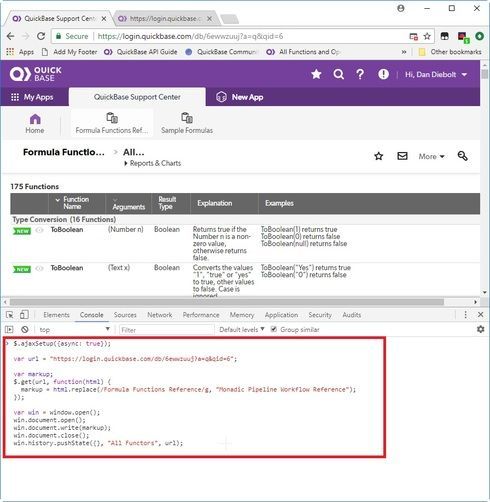The height and width of the screenshot is (502, 490).
Task: Open favorites via the white star in the purple header
Action: coord(316,74)
